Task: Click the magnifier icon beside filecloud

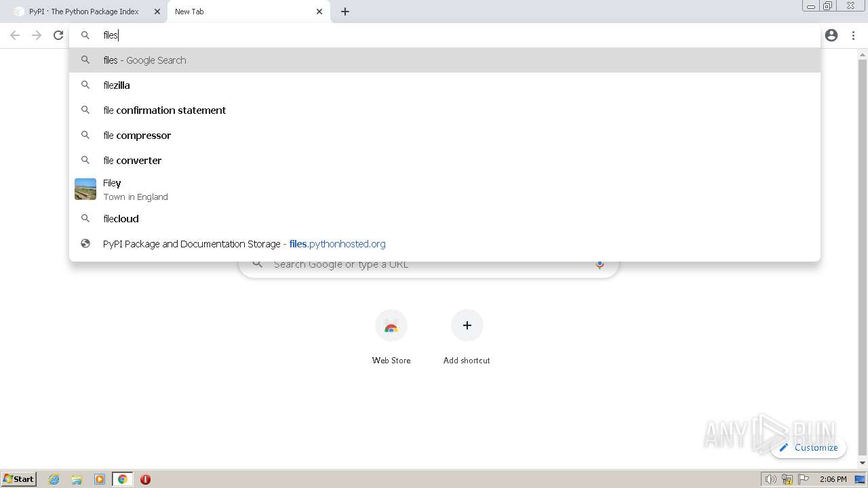Action: (x=85, y=219)
